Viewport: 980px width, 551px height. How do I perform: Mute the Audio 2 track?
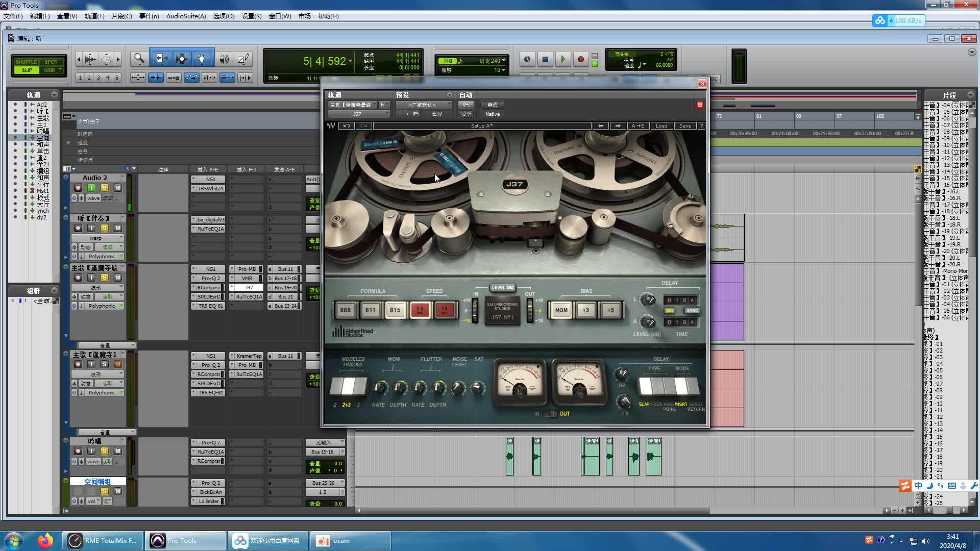tap(117, 188)
